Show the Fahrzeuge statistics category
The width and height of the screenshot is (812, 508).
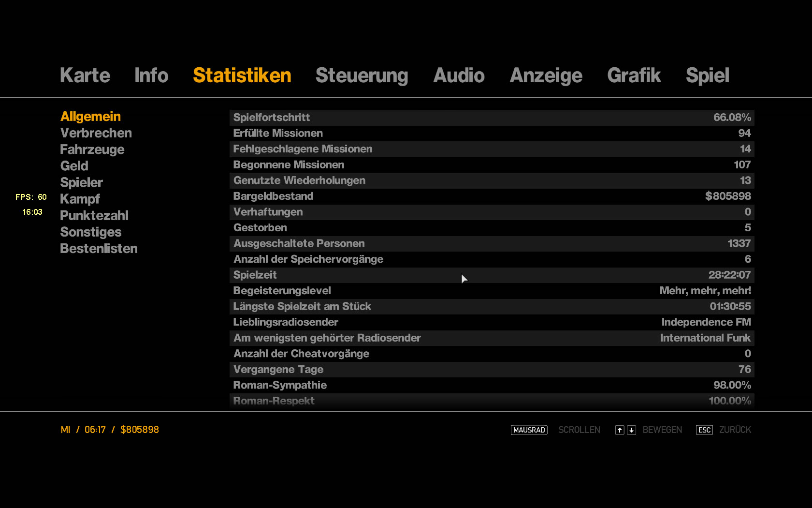pos(92,149)
